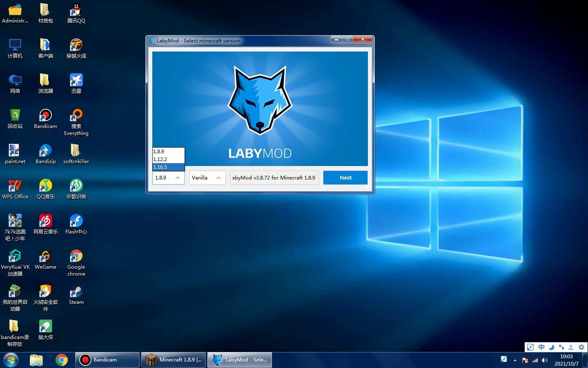Select the 浏览器 folder icon

coord(45,84)
